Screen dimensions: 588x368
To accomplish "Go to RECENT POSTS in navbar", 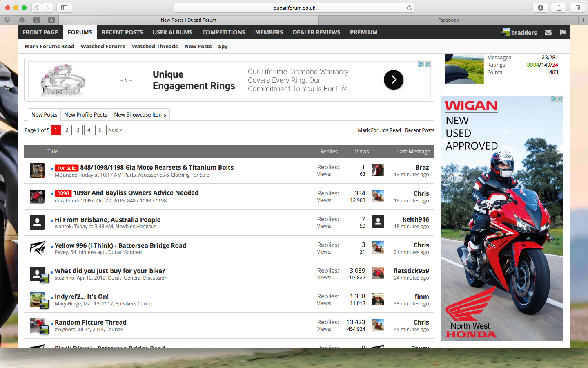I will (x=122, y=32).
